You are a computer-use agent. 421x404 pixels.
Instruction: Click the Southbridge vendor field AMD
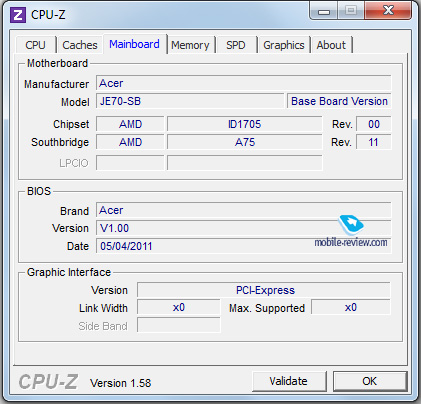[130, 142]
